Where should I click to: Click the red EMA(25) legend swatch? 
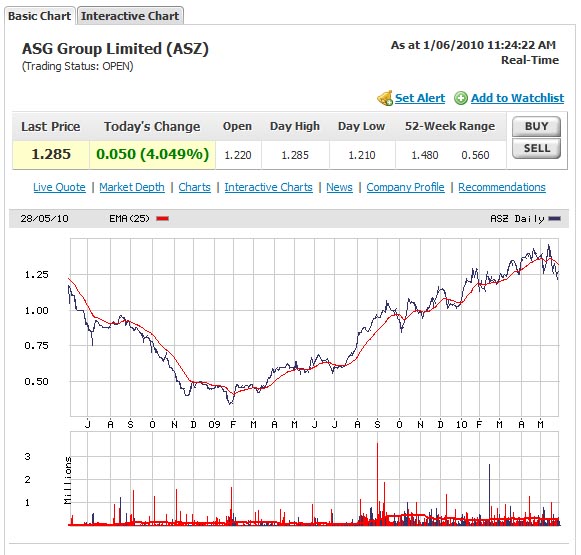click(x=162, y=219)
